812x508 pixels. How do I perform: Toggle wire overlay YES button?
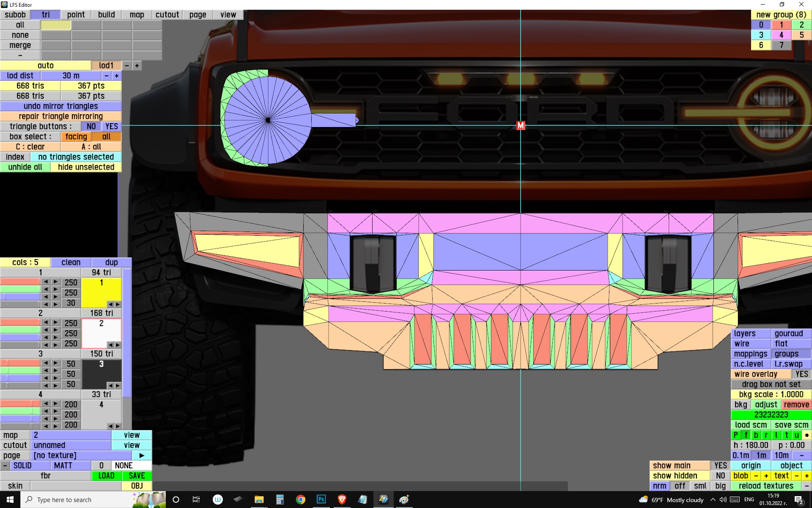coord(801,374)
